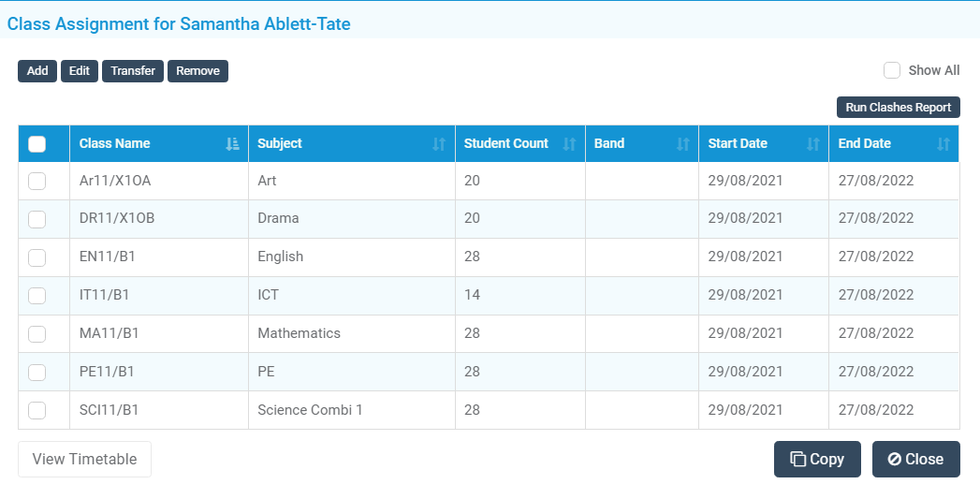Close the Class Assignment dialog

(x=915, y=459)
